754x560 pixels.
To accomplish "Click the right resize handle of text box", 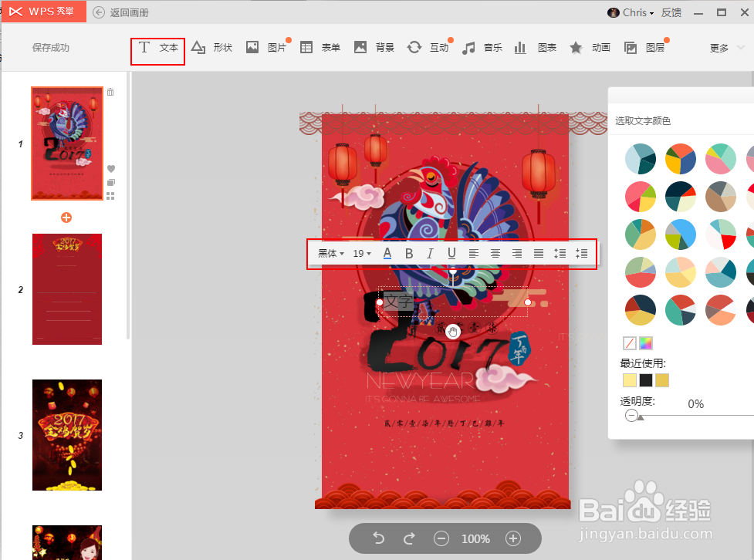I will coord(528,302).
